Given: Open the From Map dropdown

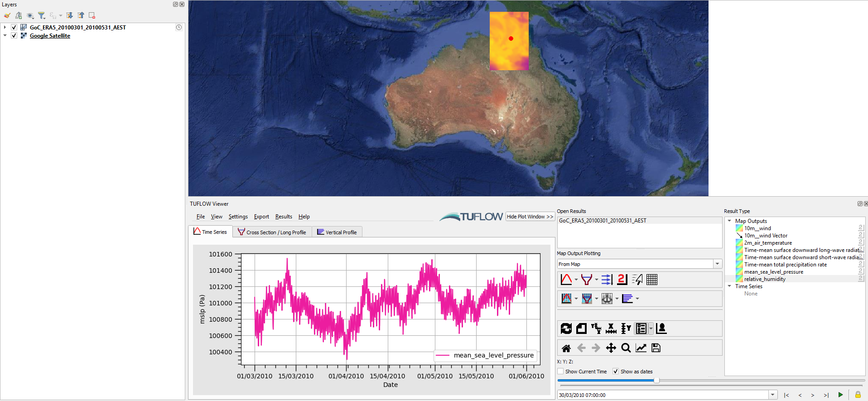Looking at the screenshot, I should tap(717, 264).
